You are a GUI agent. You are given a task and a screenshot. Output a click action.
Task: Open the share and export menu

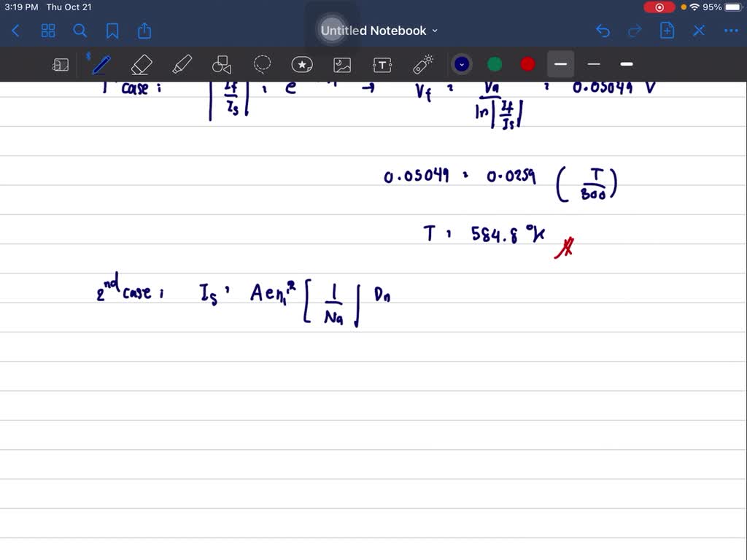click(144, 31)
